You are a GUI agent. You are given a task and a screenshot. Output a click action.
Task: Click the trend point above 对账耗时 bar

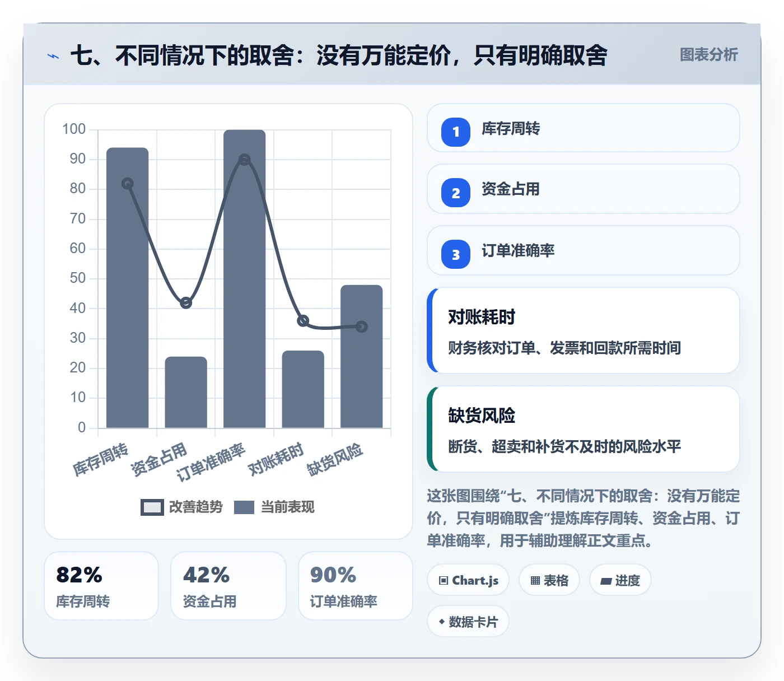tap(303, 321)
